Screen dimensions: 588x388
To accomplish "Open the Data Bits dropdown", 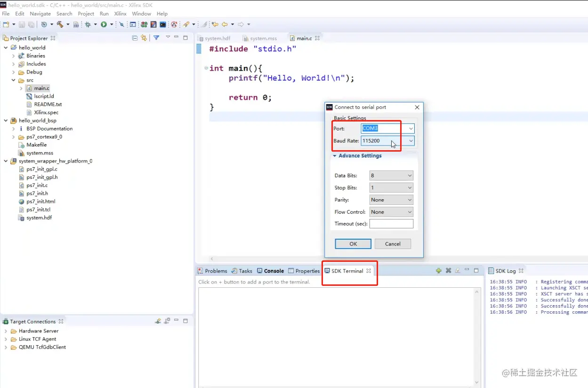I will pos(410,176).
